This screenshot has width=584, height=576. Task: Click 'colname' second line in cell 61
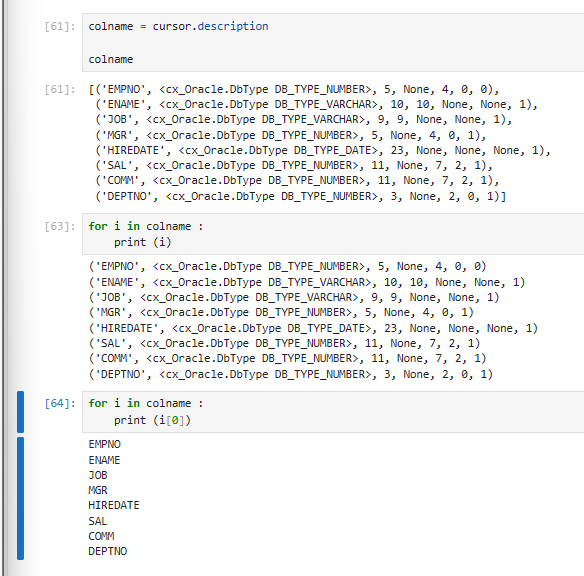click(x=111, y=60)
